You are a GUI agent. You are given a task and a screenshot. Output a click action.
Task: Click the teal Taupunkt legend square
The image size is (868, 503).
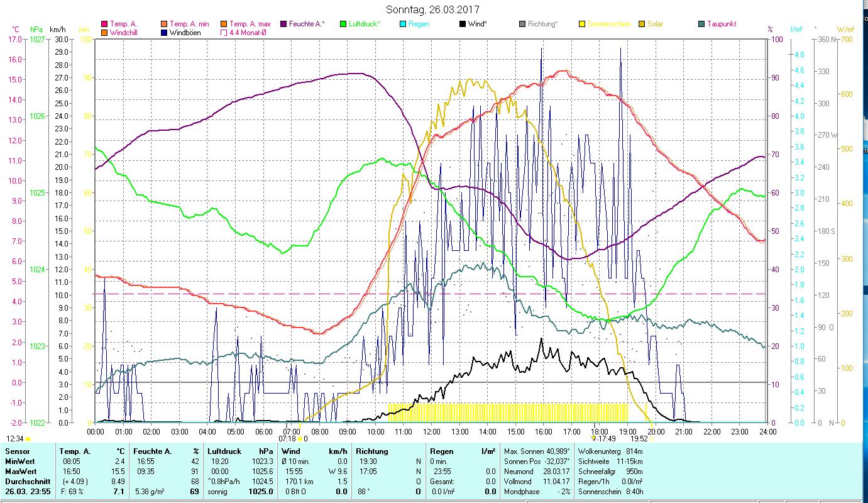701,25
